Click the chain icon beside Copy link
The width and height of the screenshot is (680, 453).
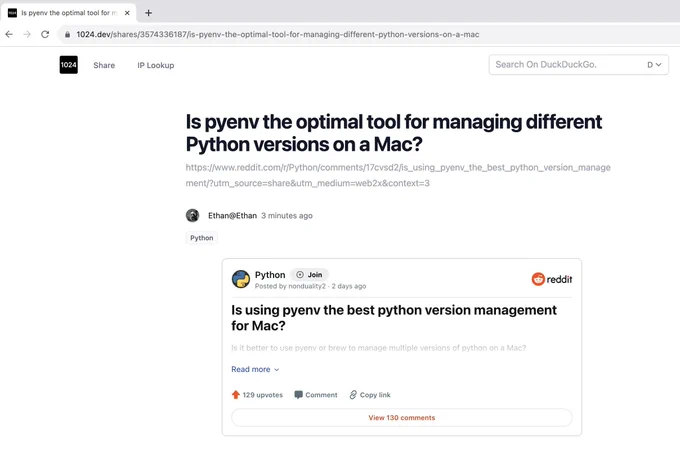(x=353, y=394)
